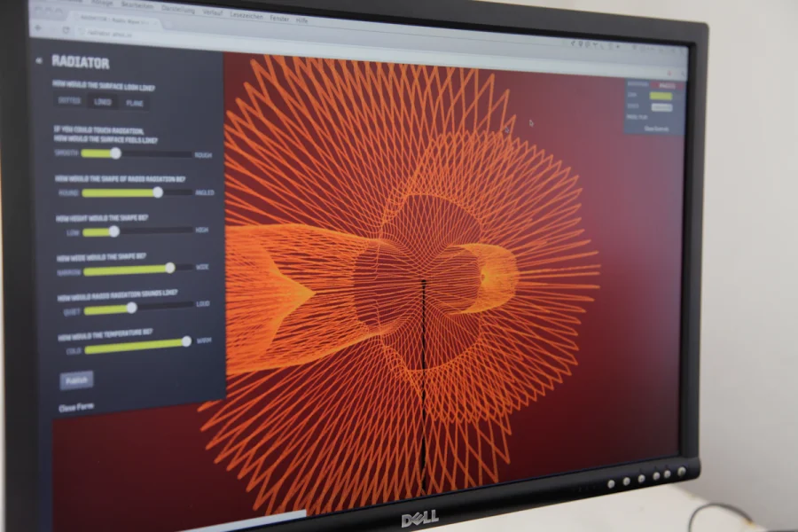Click the browser back arrow
The width and height of the screenshot is (798, 532).
click(37, 27)
